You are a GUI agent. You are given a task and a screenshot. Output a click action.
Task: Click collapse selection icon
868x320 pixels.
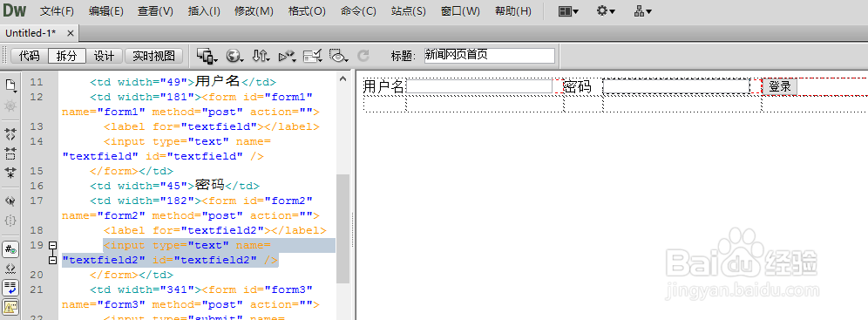pyautogui.click(x=10, y=153)
